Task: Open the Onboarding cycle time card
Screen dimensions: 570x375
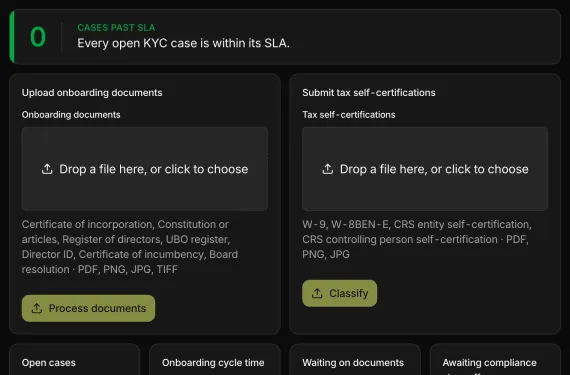Action: point(215,359)
